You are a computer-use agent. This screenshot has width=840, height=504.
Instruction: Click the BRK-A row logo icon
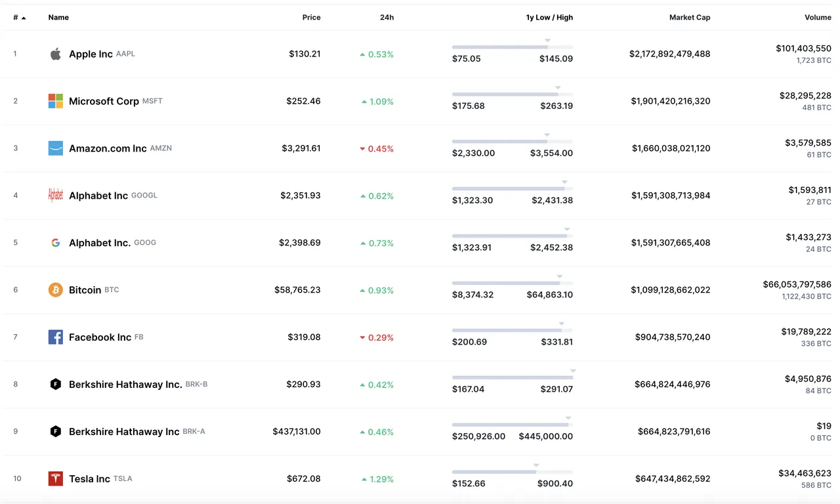pos(56,432)
